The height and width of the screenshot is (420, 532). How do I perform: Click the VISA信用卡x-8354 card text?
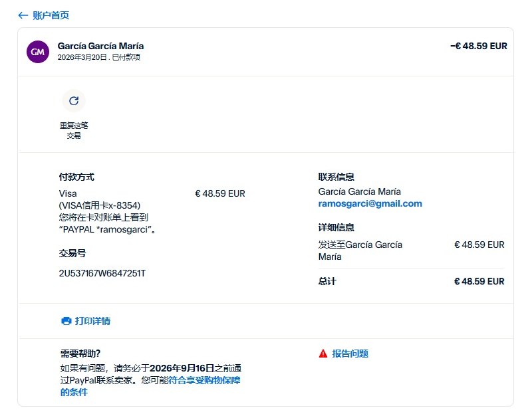[x=100, y=205]
